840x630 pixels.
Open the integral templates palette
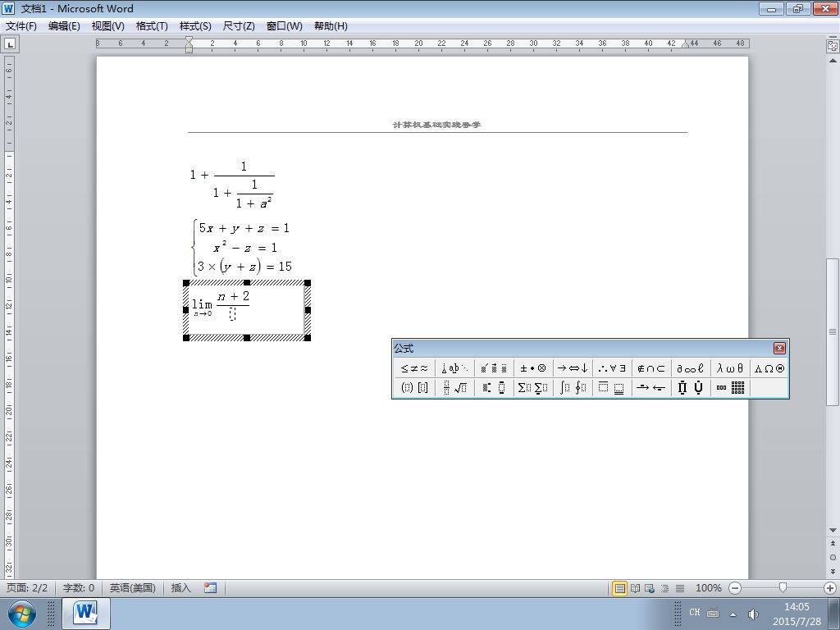coord(573,387)
